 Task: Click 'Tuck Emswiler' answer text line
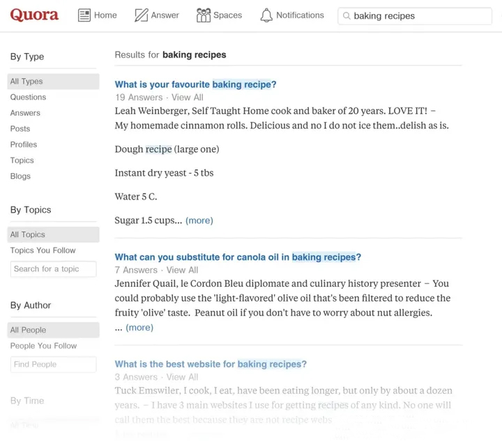tap(283, 391)
